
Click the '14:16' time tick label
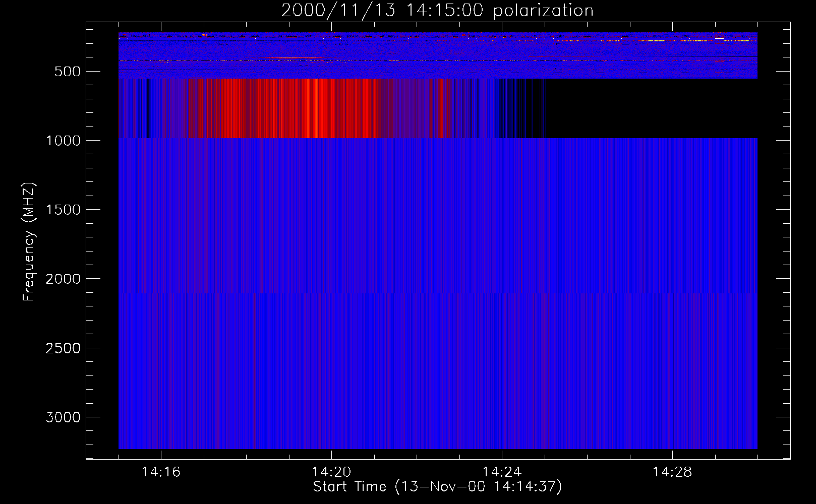point(161,472)
